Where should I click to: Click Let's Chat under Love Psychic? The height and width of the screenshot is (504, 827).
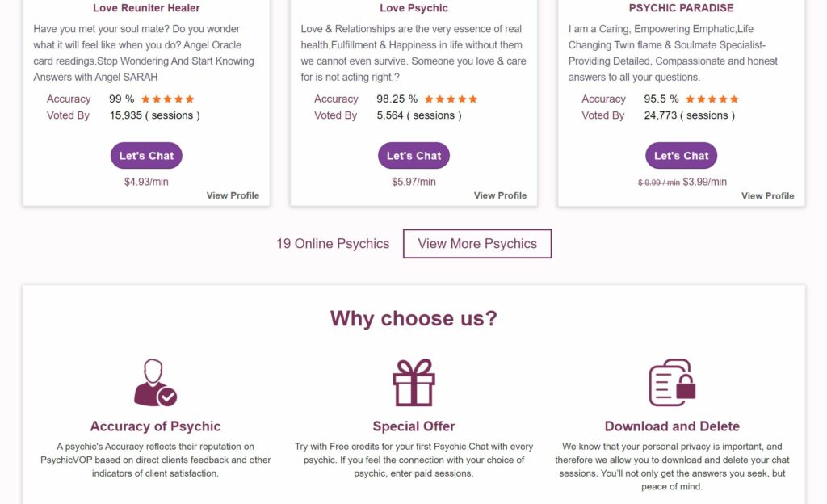point(413,156)
